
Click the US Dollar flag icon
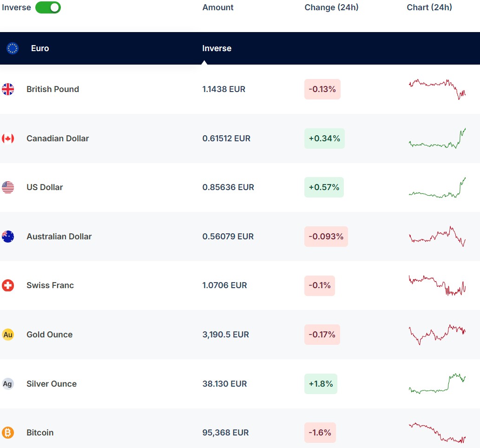pos(8,187)
